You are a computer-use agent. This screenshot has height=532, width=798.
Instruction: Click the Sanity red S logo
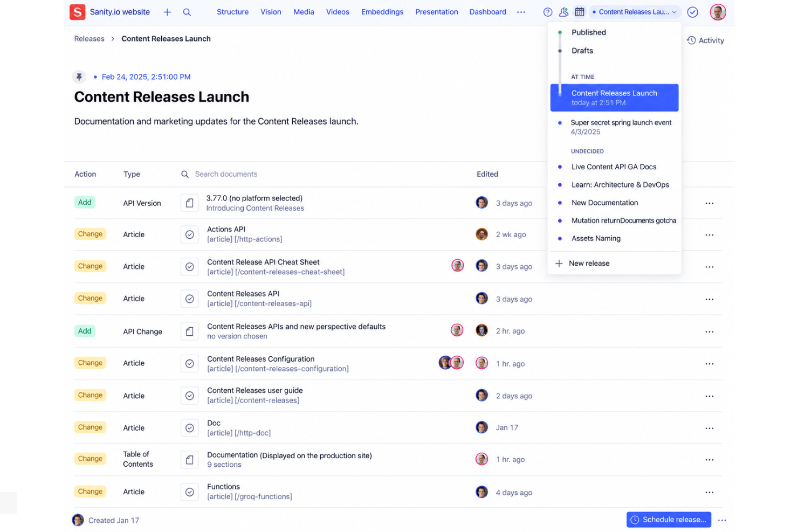point(78,12)
